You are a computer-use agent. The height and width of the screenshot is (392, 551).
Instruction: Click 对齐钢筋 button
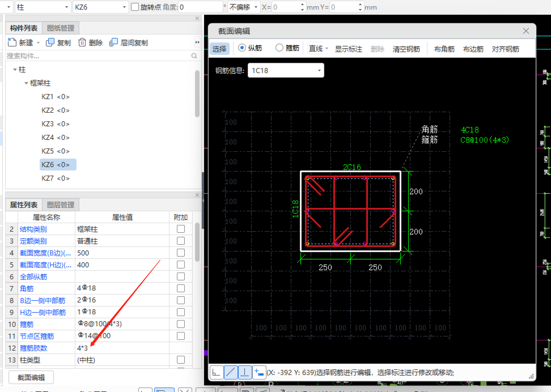pyautogui.click(x=505, y=49)
